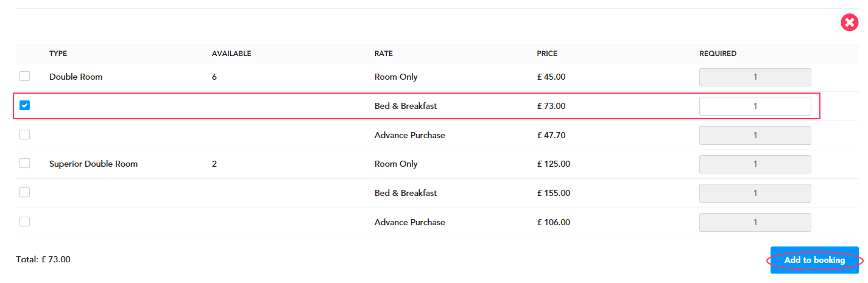The image size is (868, 283).
Task: Select the required field for £125.00 rate
Action: point(755,164)
